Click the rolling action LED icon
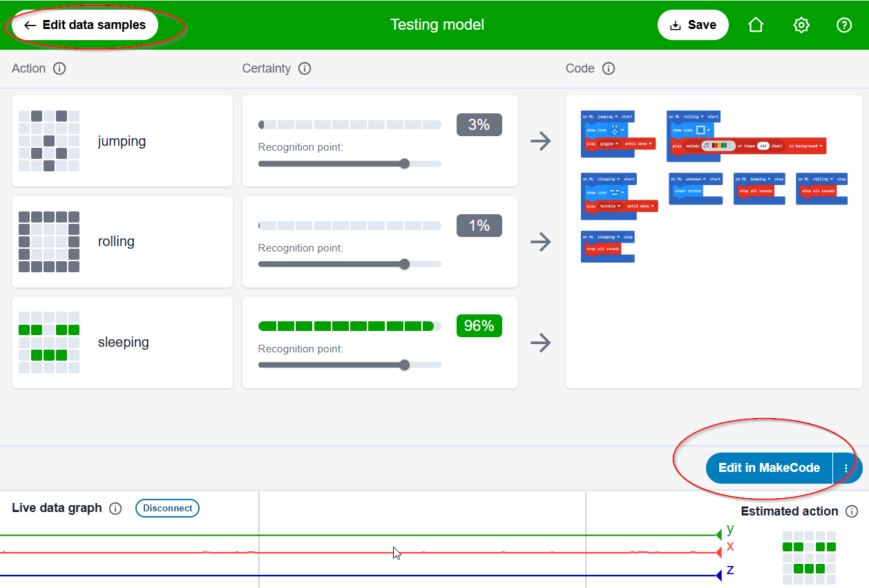Image resolution: width=869 pixels, height=588 pixels. coord(49,242)
